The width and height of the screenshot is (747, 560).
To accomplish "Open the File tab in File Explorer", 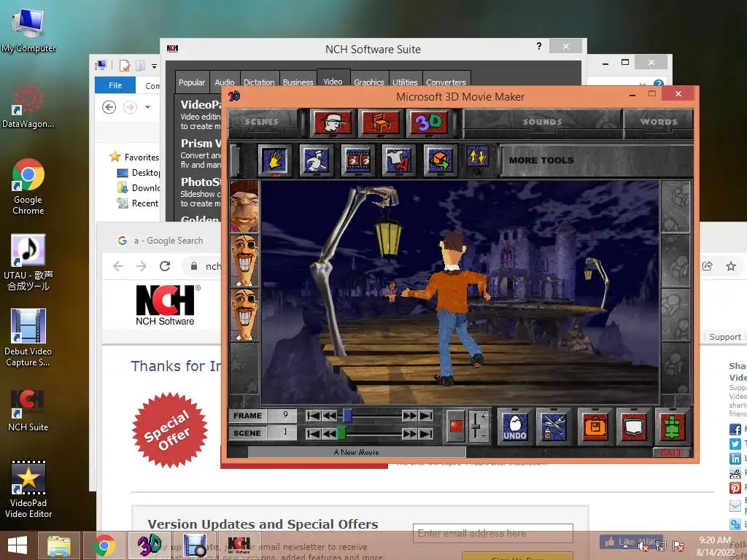I will click(115, 85).
